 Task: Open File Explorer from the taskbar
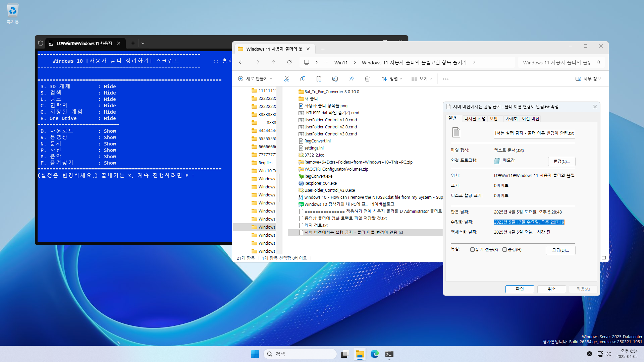tap(360, 354)
